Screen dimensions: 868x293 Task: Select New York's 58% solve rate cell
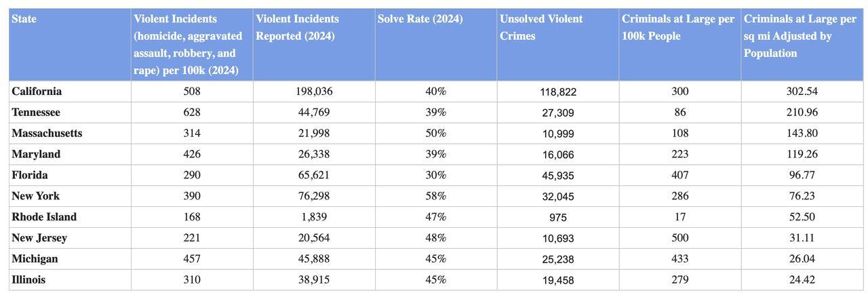435,197
